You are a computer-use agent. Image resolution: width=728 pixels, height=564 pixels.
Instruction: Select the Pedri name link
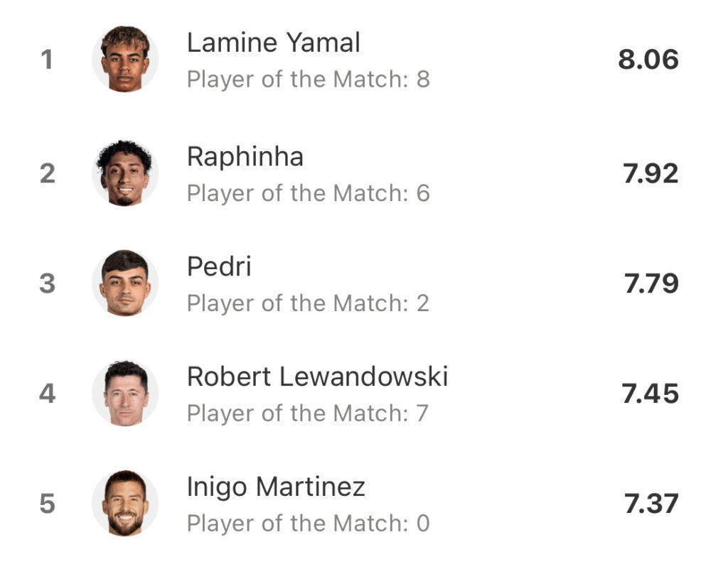pyautogui.click(x=219, y=266)
